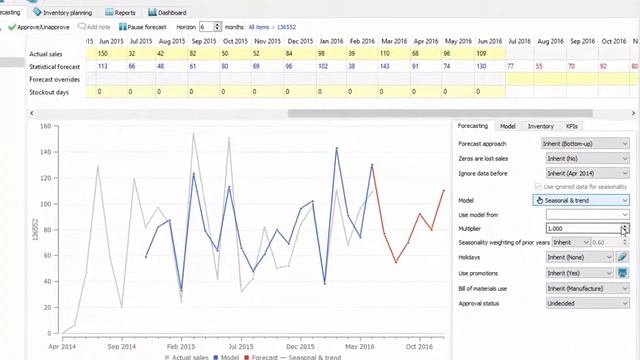Open the Ignore data before dropdown
Screen dimensions: 640x360
click(x=587, y=173)
